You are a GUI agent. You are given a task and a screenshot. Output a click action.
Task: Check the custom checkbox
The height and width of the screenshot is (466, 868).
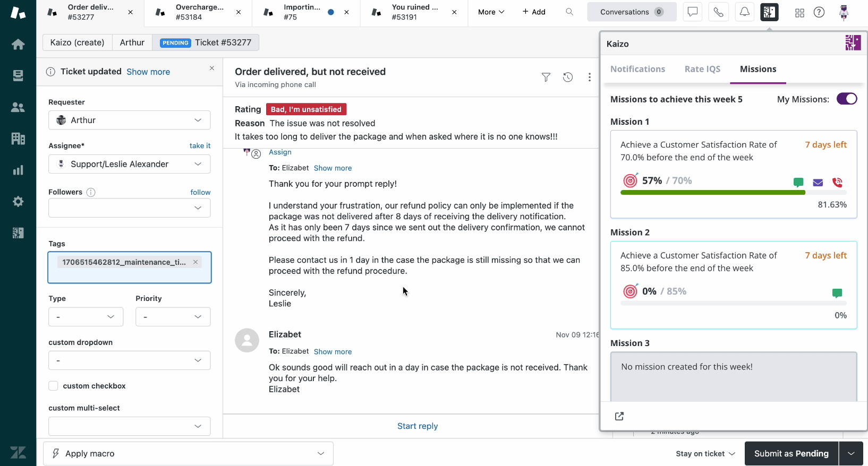[x=53, y=386]
